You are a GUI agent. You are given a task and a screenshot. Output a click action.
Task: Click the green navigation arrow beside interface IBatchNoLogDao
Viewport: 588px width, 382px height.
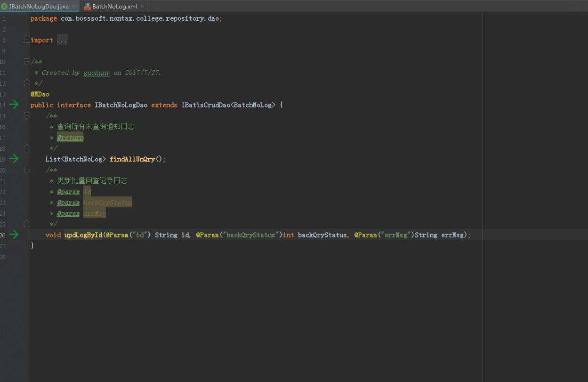tap(14, 105)
